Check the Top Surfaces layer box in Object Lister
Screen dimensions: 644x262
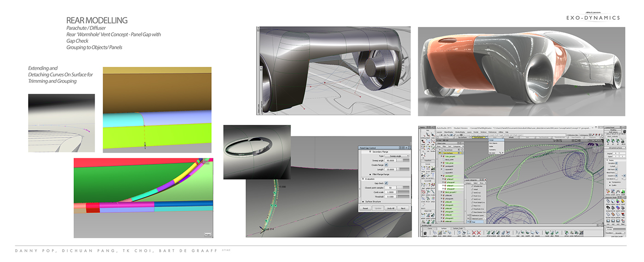point(442,150)
